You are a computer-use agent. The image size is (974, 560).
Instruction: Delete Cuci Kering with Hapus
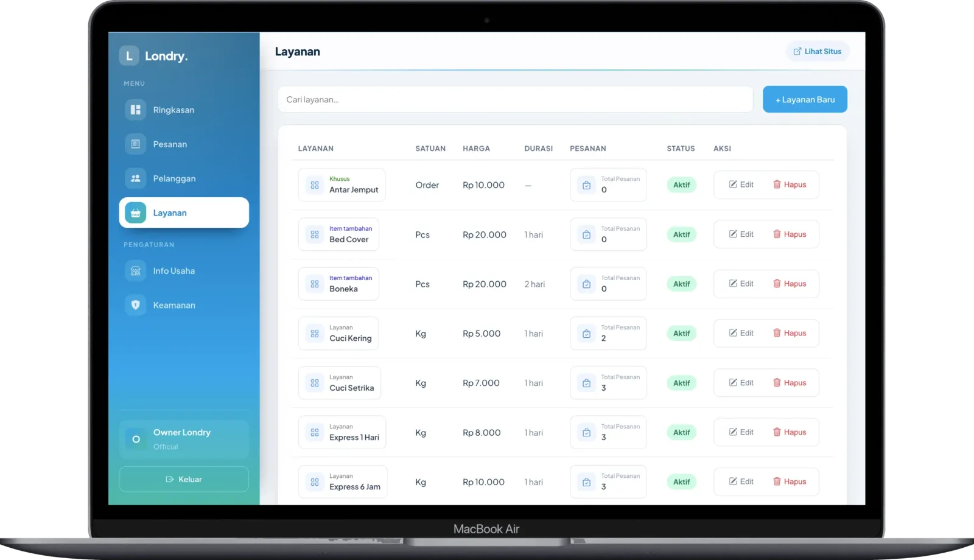[x=790, y=333]
